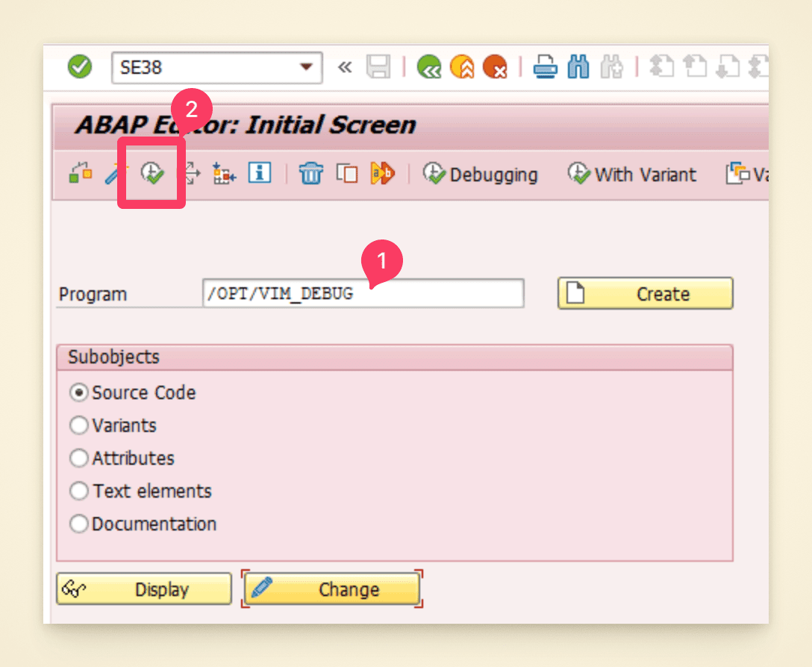This screenshot has height=667, width=812.
Task: Select the Source Code radio button
Action: click(79, 392)
